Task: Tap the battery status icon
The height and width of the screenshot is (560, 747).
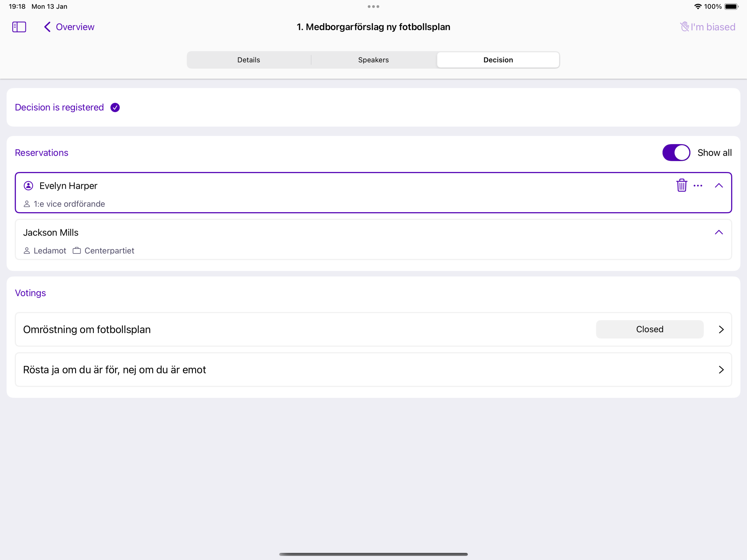Action: (x=732, y=7)
